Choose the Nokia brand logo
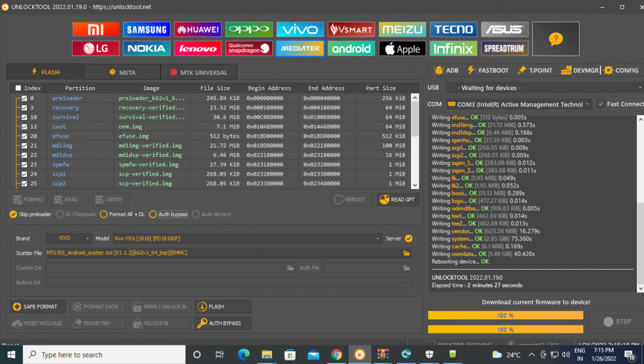The image size is (644, 364). point(146,49)
